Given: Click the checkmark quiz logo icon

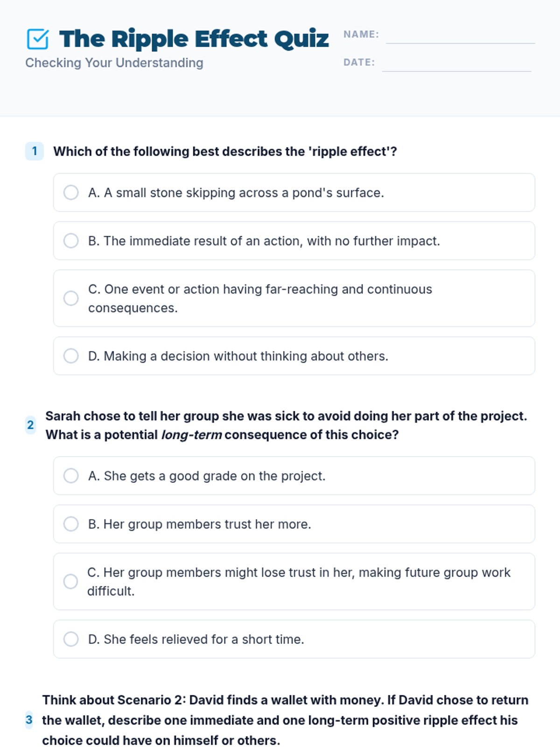Looking at the screenshot, I should [37, 39].
